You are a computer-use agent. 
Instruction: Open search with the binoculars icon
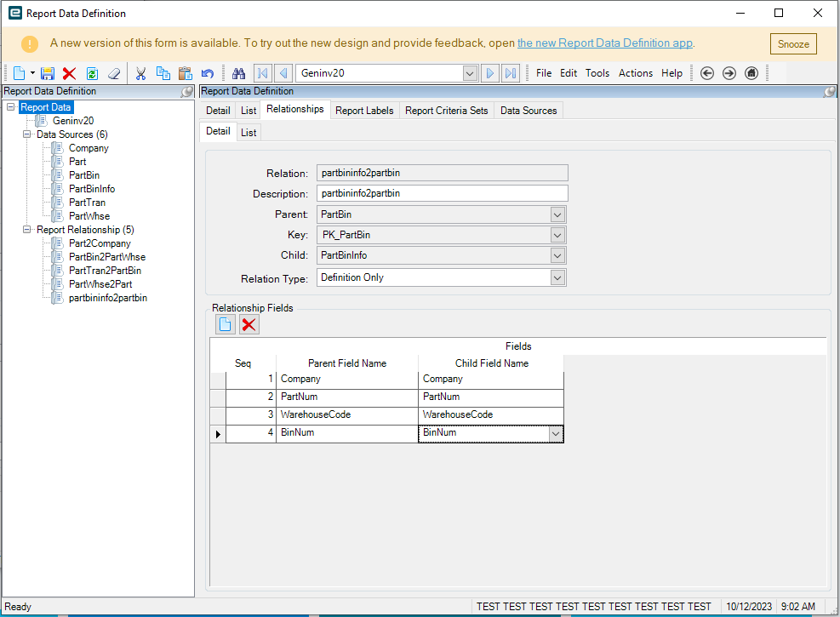(x=239, y=73)
